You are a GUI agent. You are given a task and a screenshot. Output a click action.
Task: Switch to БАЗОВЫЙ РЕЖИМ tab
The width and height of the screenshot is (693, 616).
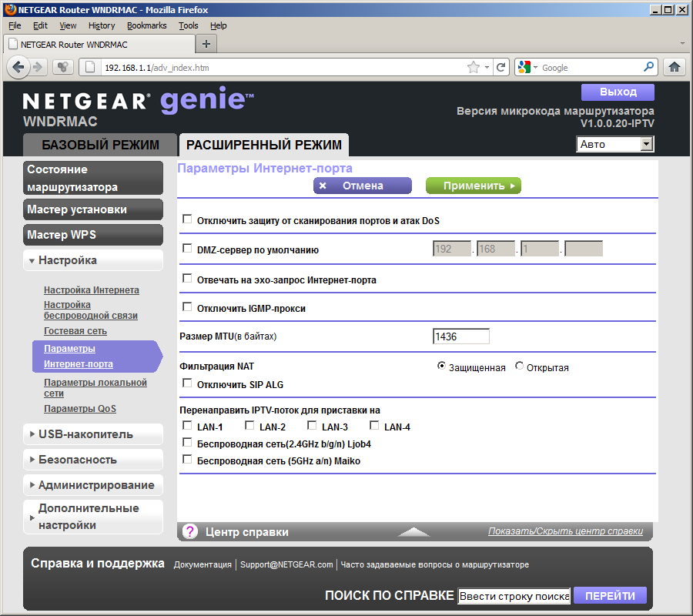coord(100,145)
